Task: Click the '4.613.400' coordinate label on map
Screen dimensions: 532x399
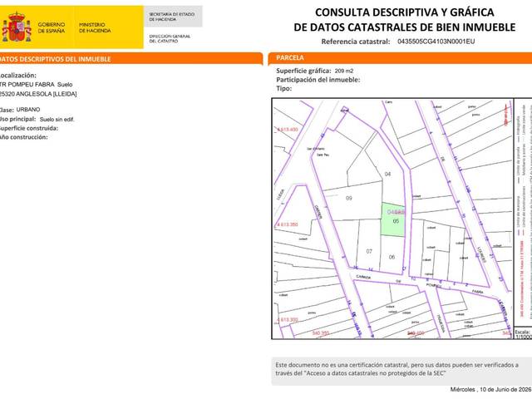Action: [x=288, y=130]
